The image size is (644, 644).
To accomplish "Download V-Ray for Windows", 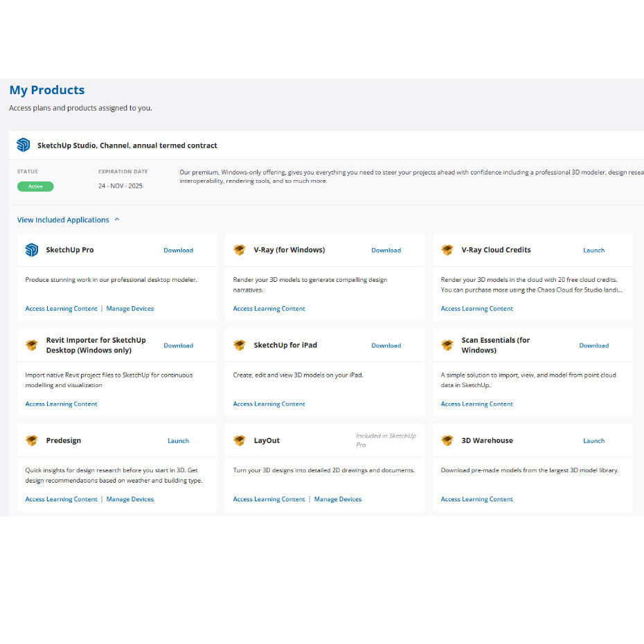I will (386, 250).
